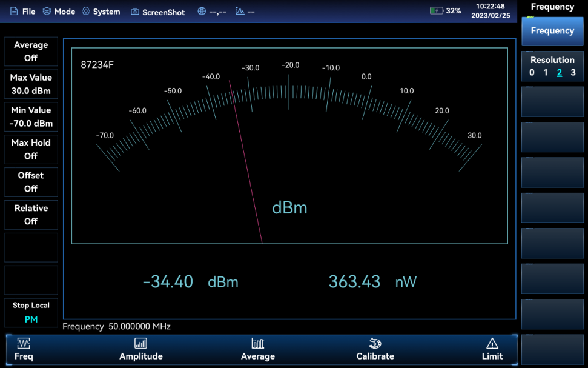Click the System gear icon
This screenshot has height=368, width=588.
click(86, 12)
